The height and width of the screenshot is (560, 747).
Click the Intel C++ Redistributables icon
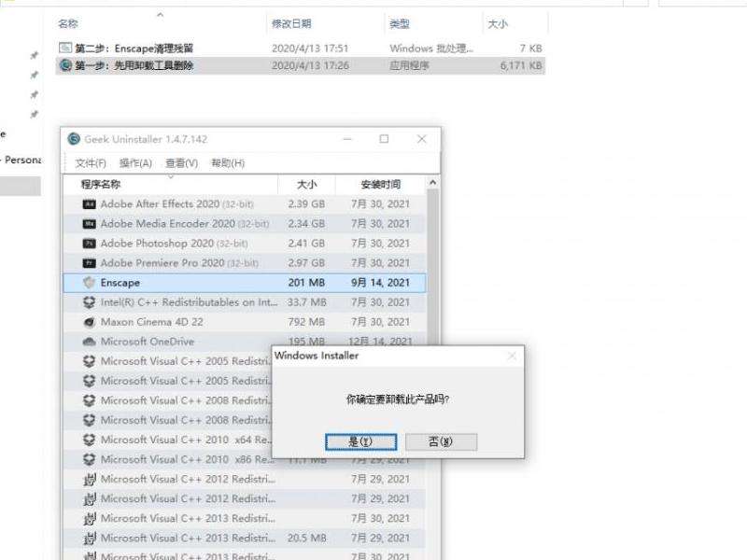click(x=89, y=302)
